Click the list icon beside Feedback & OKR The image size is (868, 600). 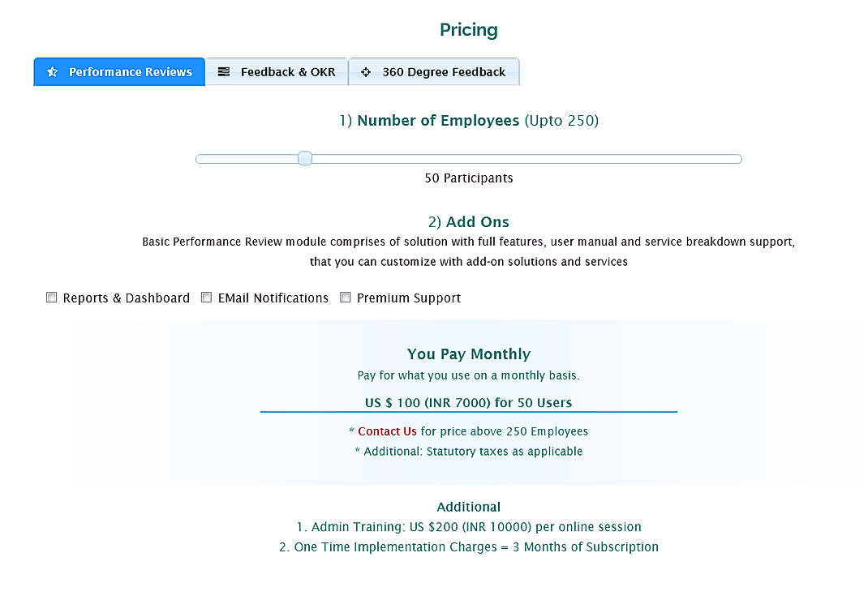coord(224,71)
